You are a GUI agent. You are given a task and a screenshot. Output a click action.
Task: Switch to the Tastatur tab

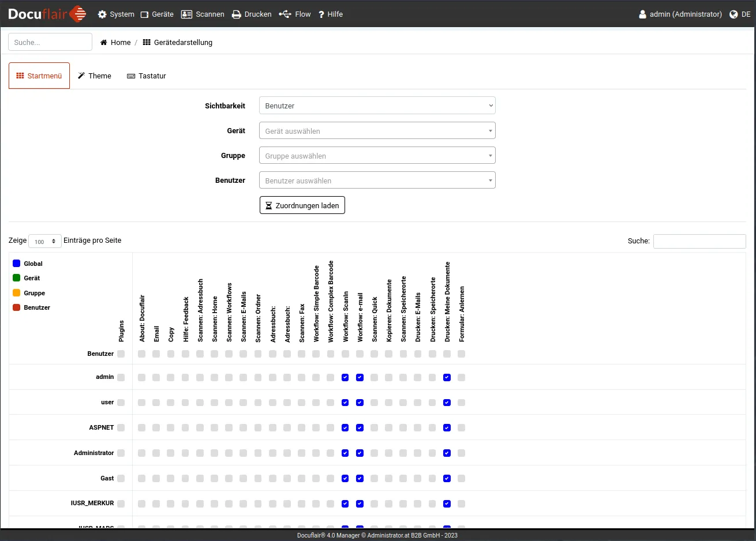(x=147, y=76)
